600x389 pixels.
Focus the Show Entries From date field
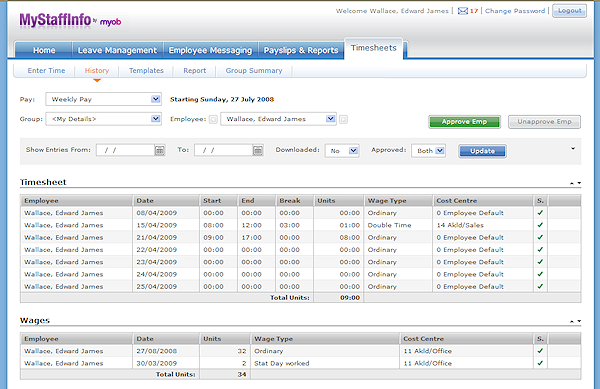point(126,150)
